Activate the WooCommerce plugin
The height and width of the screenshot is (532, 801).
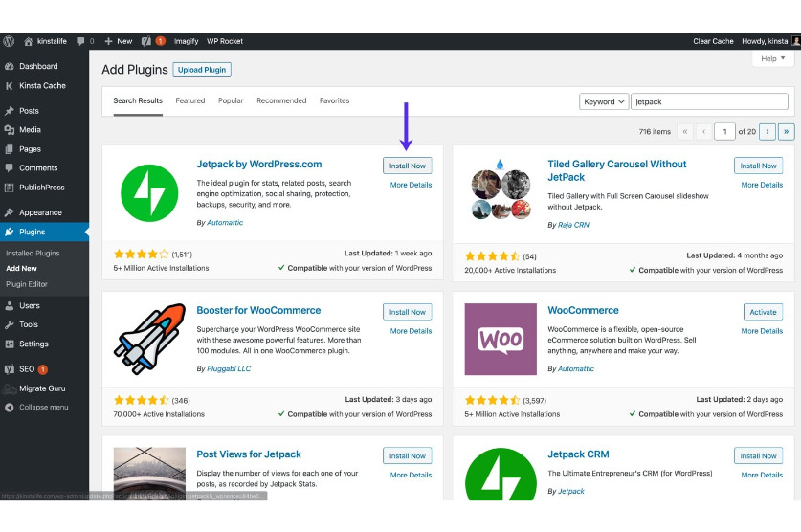[x=763, y=312]
